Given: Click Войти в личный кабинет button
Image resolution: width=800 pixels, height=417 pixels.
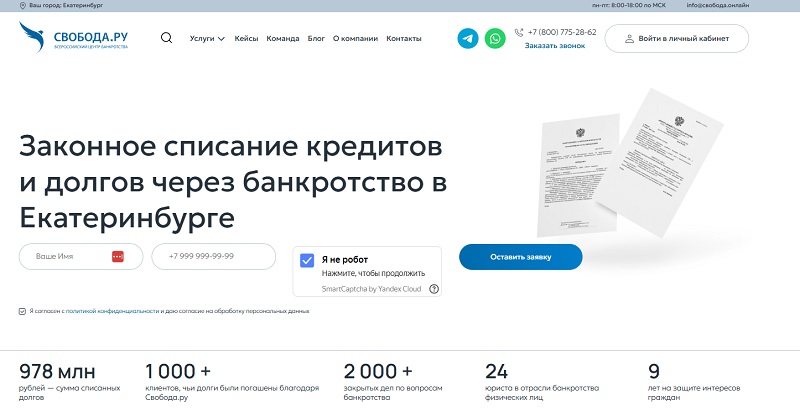Looking at the screenshot, I should (x=677, y=38).
